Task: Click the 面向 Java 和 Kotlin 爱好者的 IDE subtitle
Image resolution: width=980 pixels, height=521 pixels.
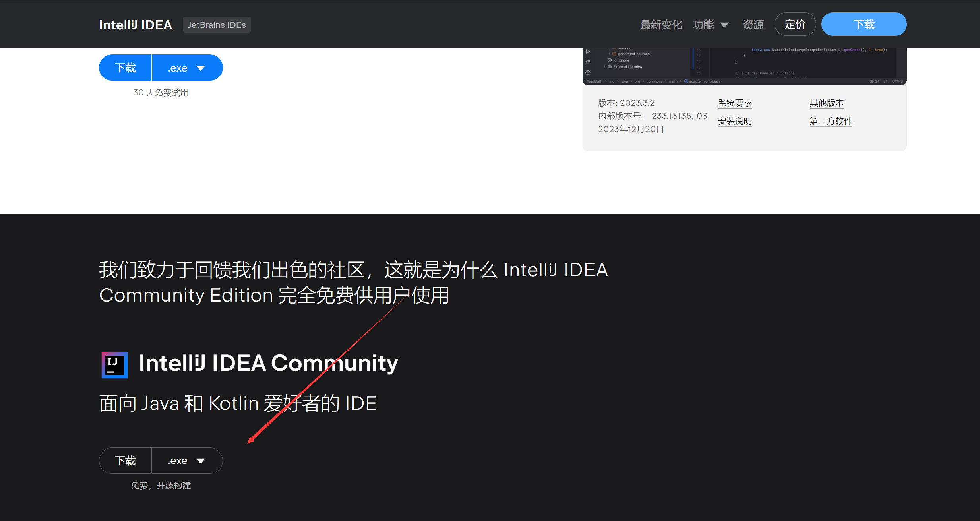Action: click(238, 404)
